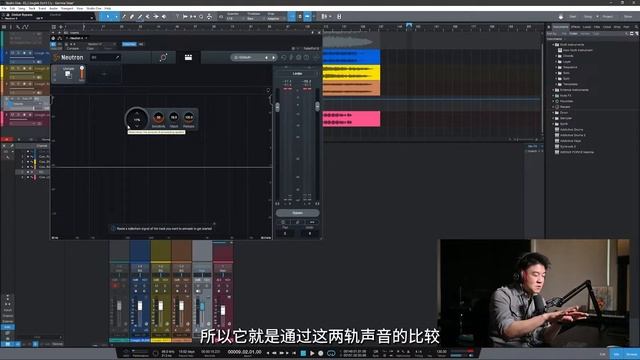Go to next Neutron preset arrow
Image resolution: width=640 pixels, height=360 pixels.
coord(273,58)
